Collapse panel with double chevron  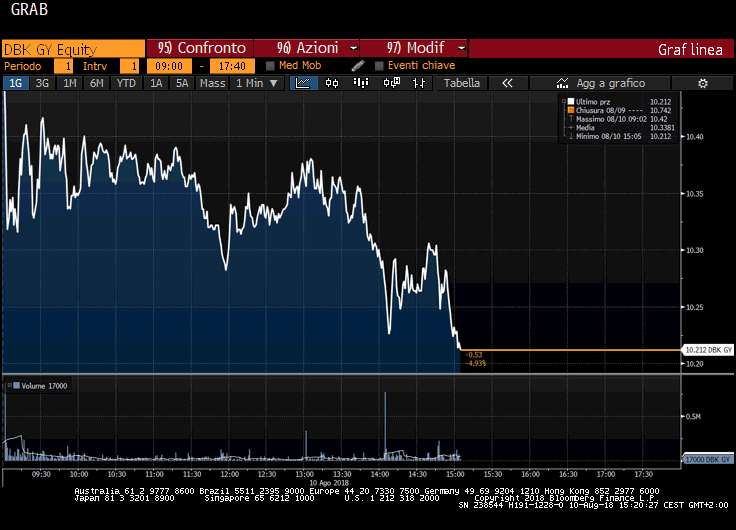click(x=507, y=83)
